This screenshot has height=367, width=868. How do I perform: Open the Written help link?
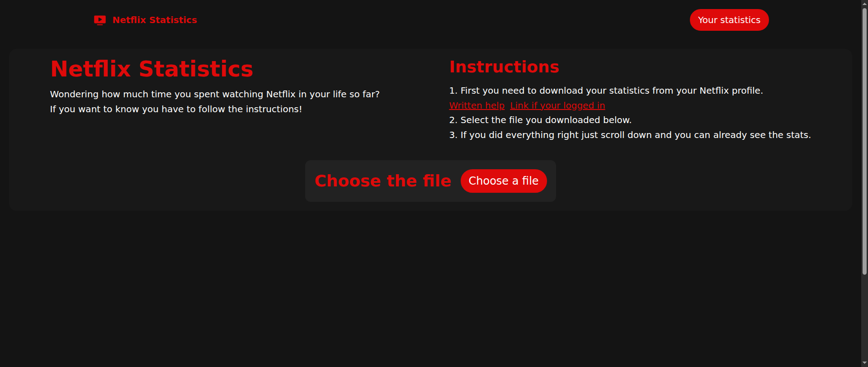pos(476,105)
